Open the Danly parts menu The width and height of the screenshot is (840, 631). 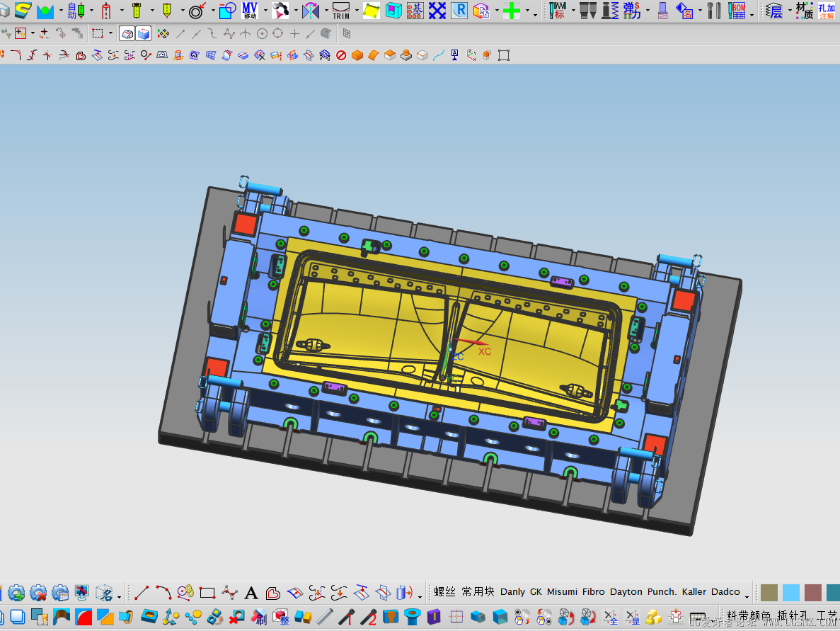pyautogui.click(x=512, y=592)
